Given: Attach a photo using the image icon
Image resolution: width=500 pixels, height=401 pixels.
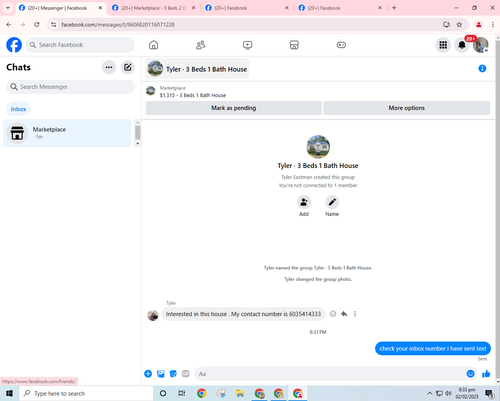Looking at the screenshot, I should [x=161, y=374].
